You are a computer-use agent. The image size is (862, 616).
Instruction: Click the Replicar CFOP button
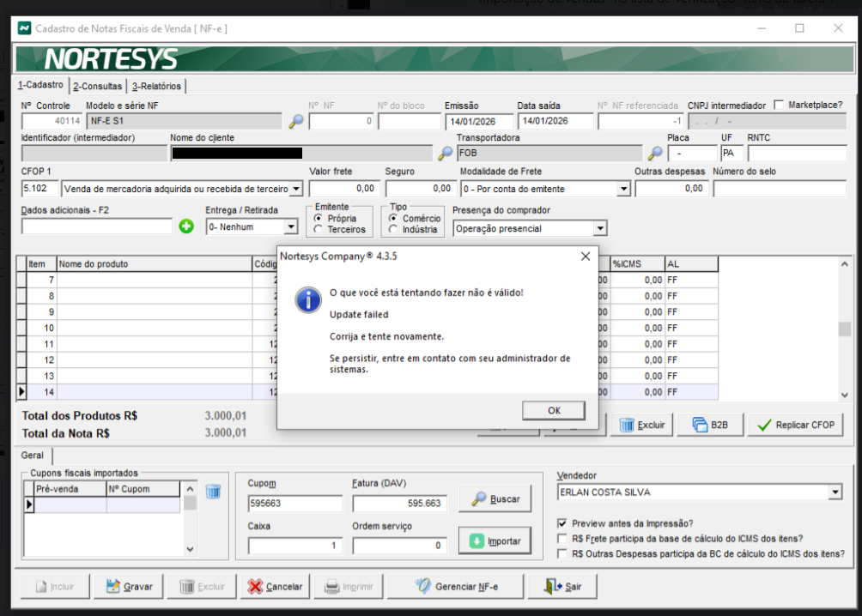796,425
